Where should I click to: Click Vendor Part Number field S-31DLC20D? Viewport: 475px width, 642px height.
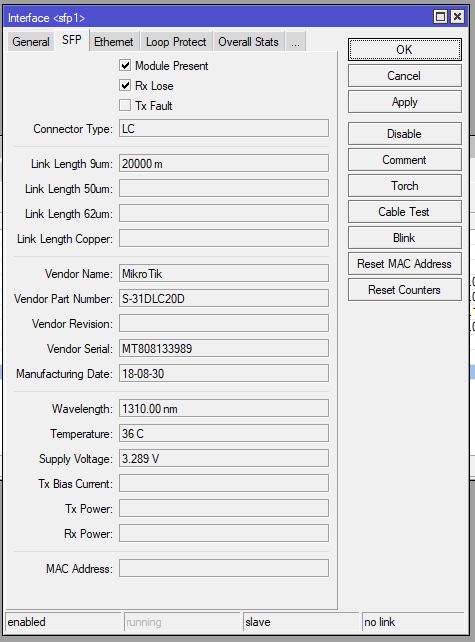point(224,298)
